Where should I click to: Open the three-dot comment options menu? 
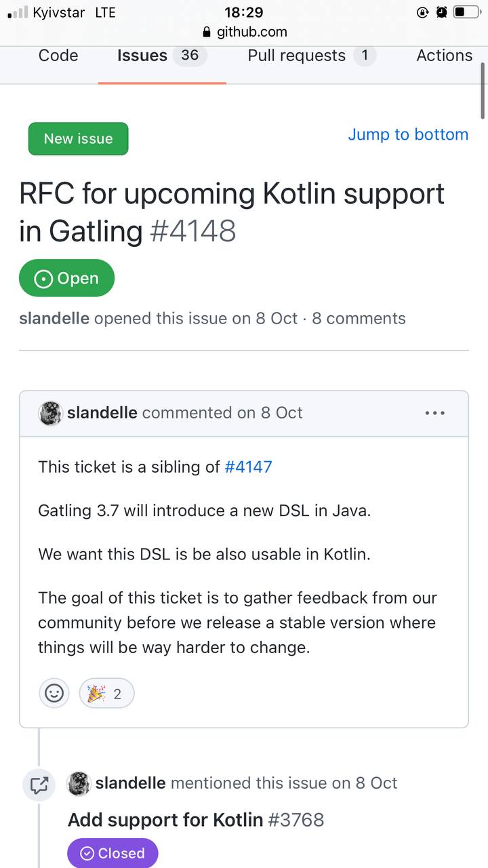[434, 413]
